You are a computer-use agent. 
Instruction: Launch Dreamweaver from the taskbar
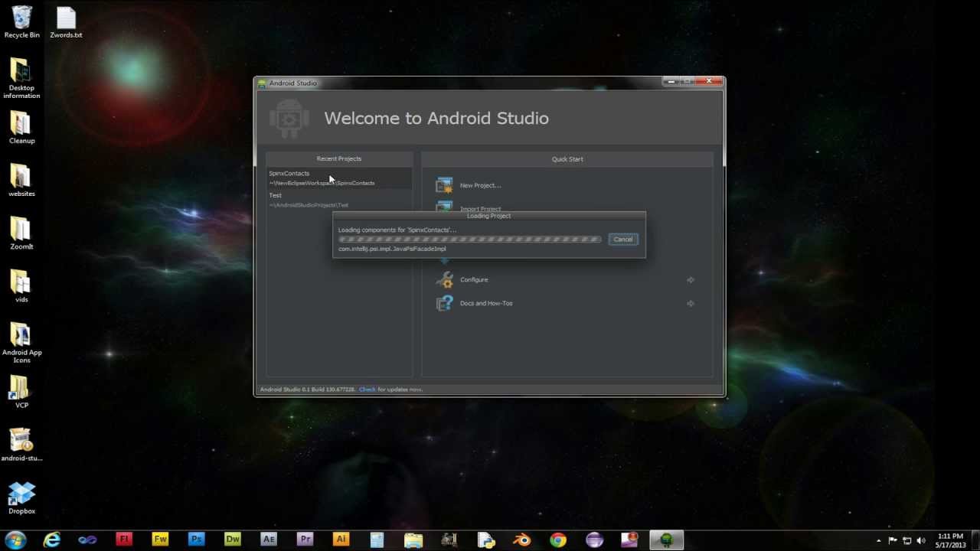232,540
